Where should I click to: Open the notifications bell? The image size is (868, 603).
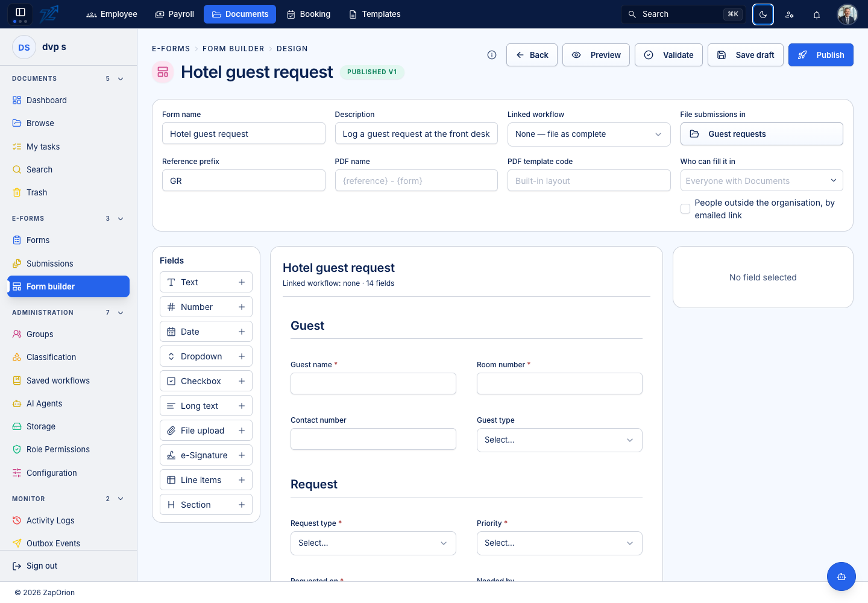[817, 14]
